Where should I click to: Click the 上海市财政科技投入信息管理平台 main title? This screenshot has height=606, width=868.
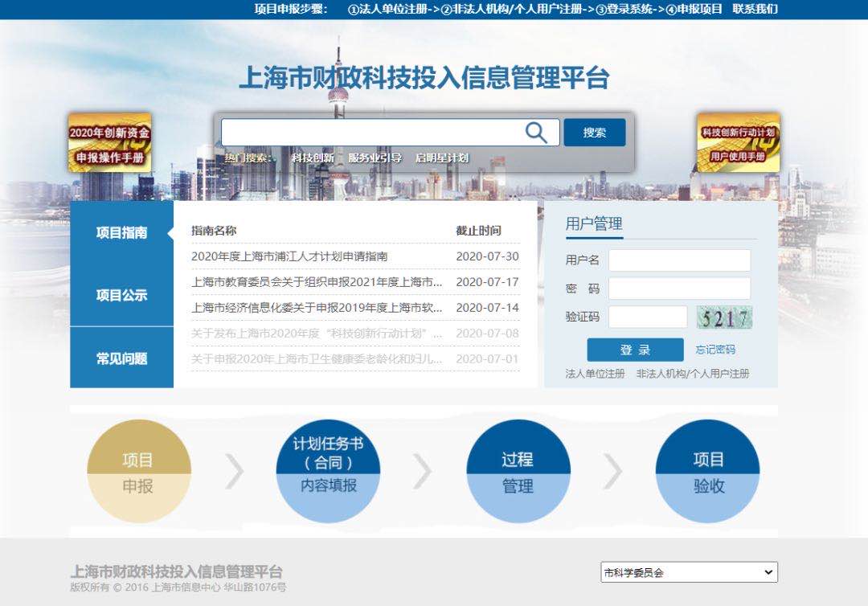tap(424, 77)
